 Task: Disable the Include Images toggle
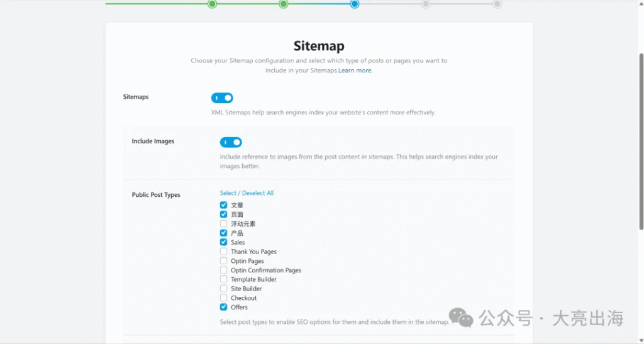tap(231, 142)
